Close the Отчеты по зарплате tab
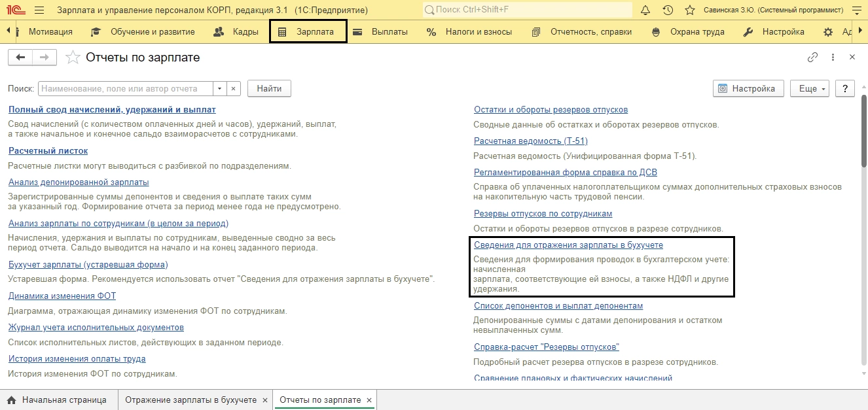 pyautogui.click(x=369, y=400)
